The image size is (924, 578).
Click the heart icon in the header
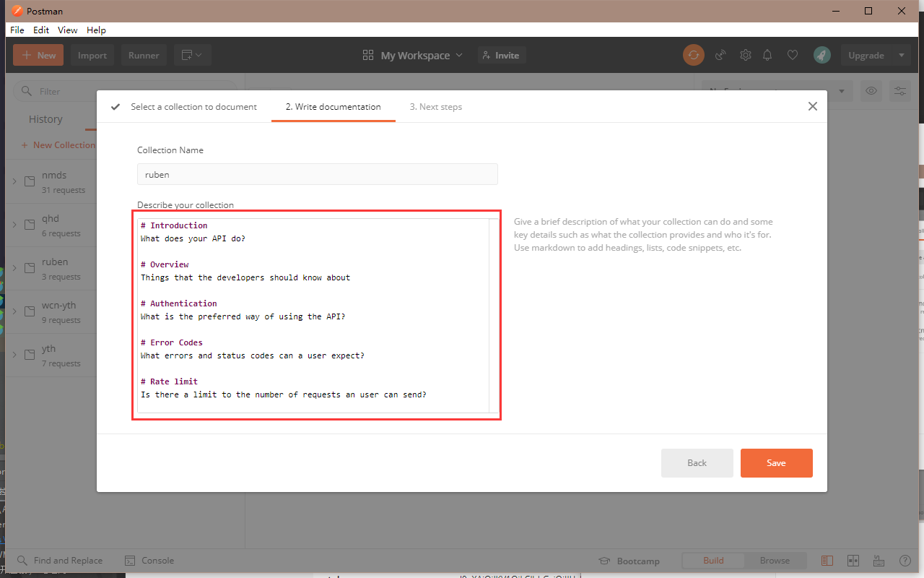point(793,55)
